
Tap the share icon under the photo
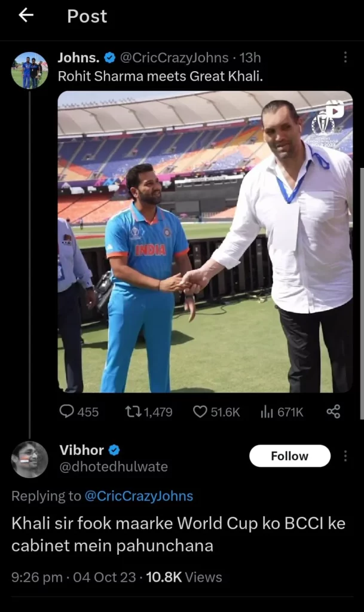point(334,412)
